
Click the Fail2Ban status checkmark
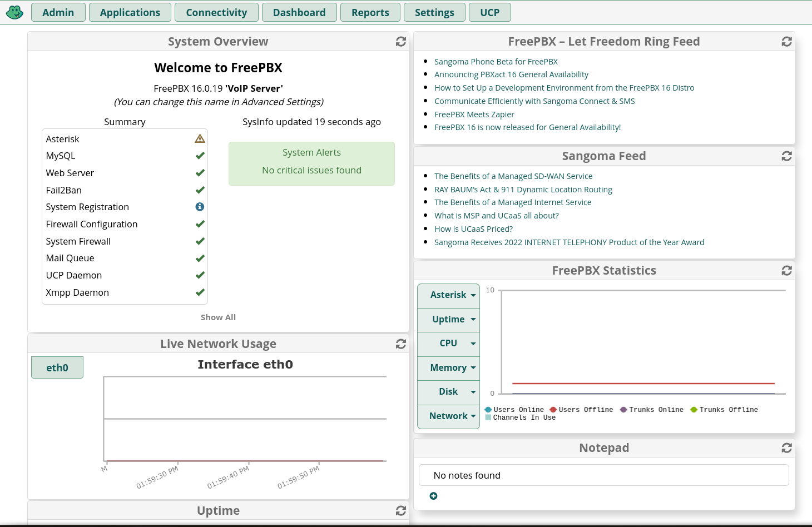tap(200, 190)
